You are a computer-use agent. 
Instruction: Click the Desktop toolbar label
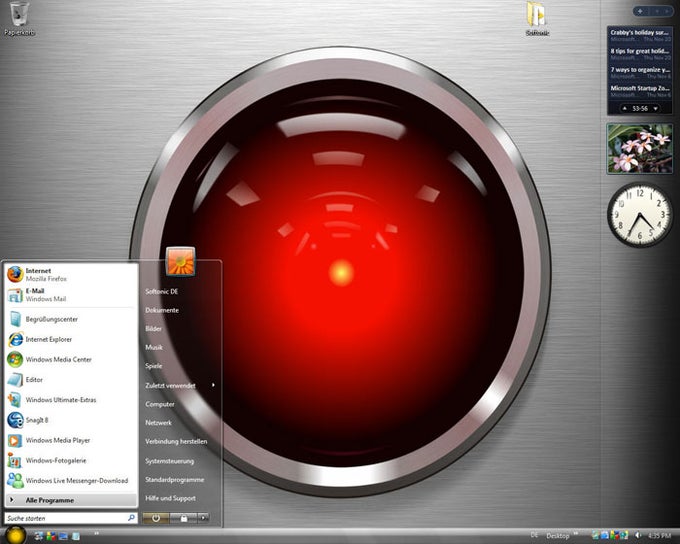point(557,536)
